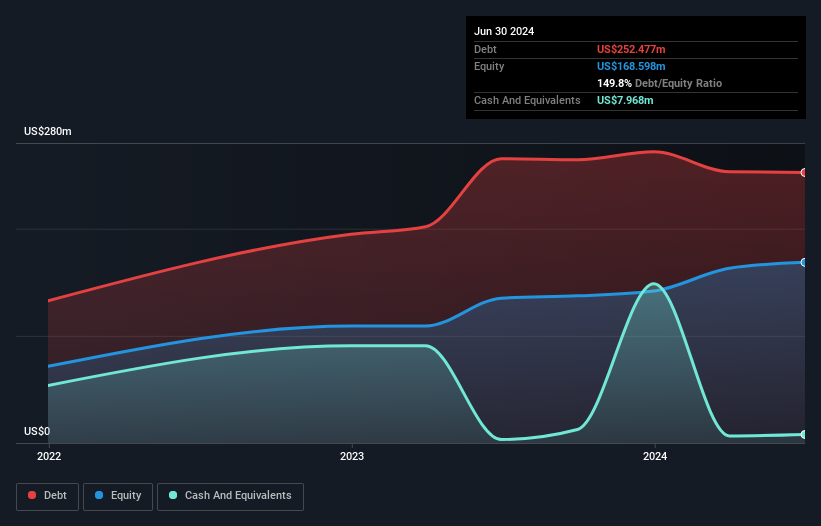Click the Equity row label in tooltip
The width and height of the screenshot is (821, 526).
tap(489, 66)
